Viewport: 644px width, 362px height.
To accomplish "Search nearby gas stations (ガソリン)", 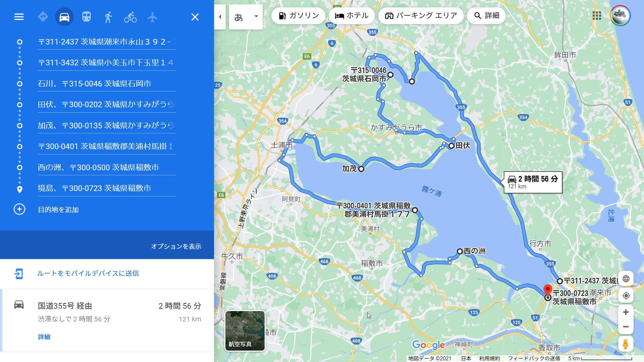I will click(298, 16).
